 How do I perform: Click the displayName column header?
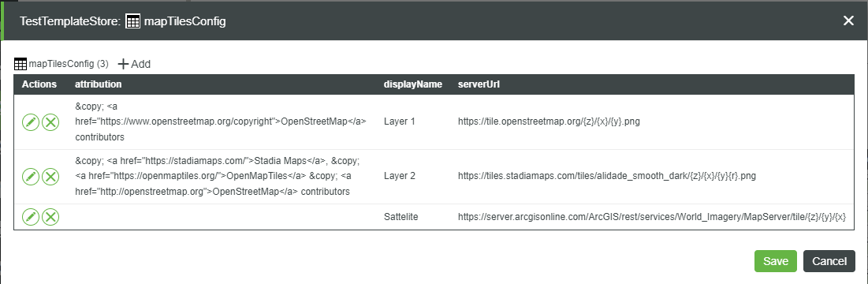[x=413, y=84]
